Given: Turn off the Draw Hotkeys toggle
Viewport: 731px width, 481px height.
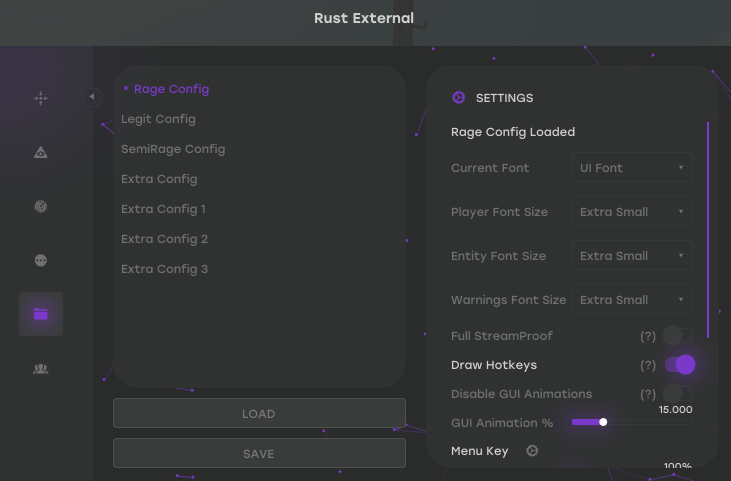Looking at the screenshot, I should 679,365.
